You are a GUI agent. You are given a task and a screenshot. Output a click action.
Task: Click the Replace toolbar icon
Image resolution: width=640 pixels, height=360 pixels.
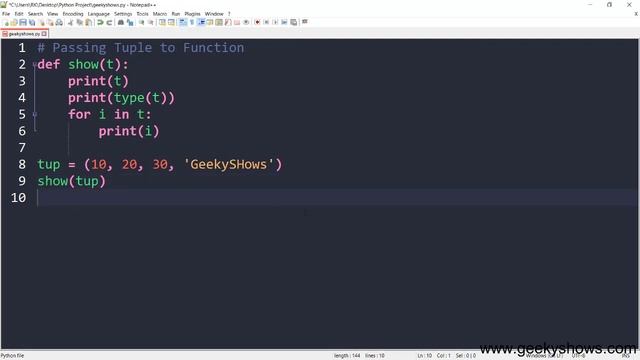130,22
